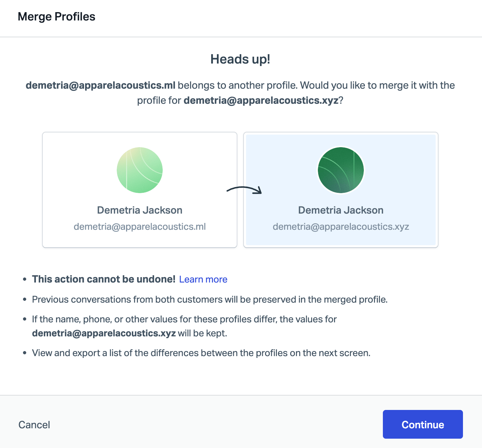Screen dimensions: 482x448
Task: Click the Merge Profiles dialog title
Action: [x=56, y=17]
